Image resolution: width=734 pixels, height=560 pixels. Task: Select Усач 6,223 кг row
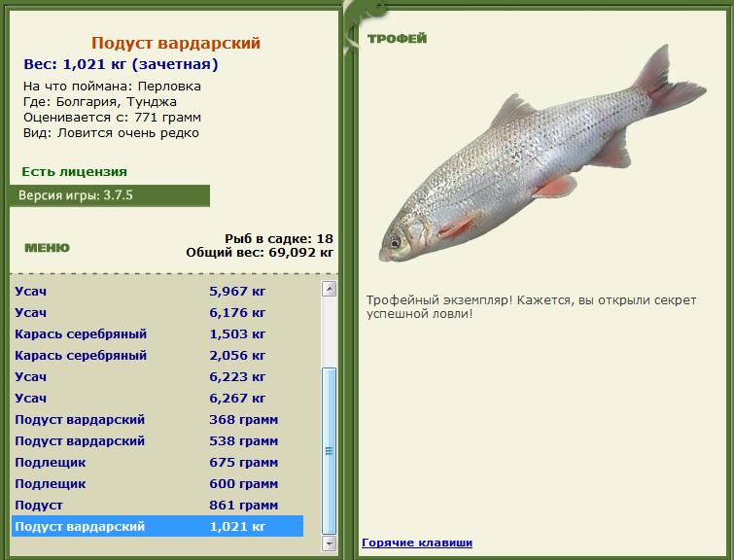coord(157,376)
